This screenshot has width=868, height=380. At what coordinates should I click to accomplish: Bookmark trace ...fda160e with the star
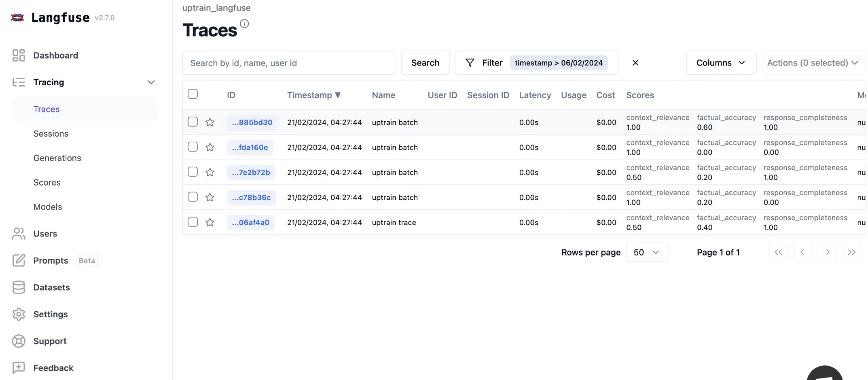(x=210, y=147)
